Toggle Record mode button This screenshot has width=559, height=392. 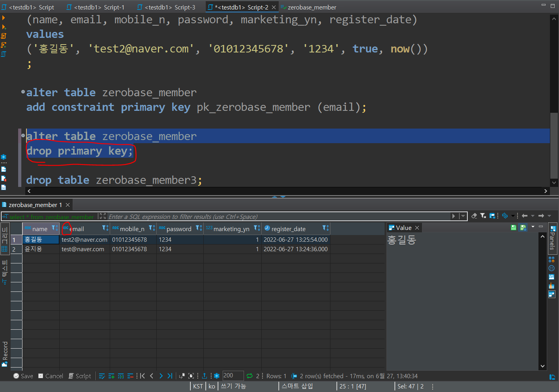pyautogui.click(x=5, y=354)
